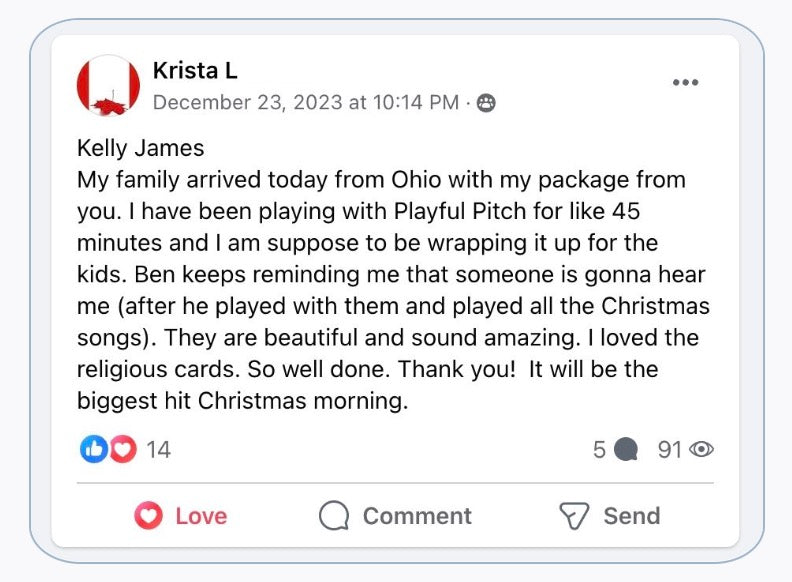Click the Comment button label
This screenshot has width=792, height=582.
point(416,516)
